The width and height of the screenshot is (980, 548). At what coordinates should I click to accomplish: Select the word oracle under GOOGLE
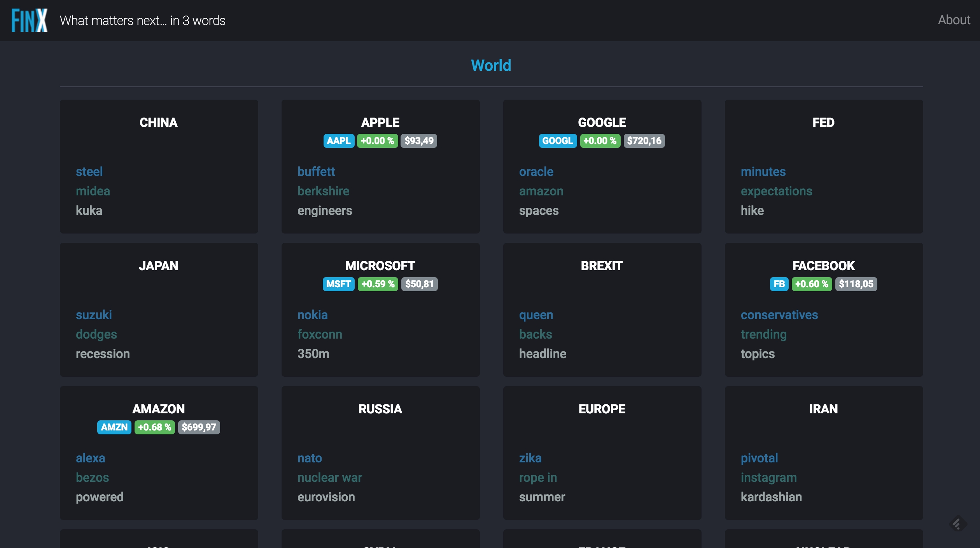click(536, 172)
